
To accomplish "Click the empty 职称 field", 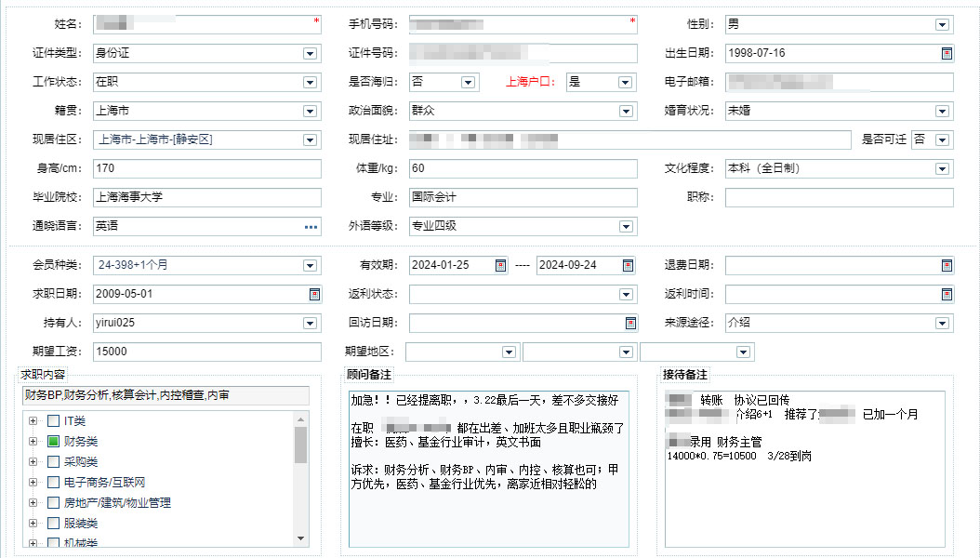I will (x=840, y=197).
